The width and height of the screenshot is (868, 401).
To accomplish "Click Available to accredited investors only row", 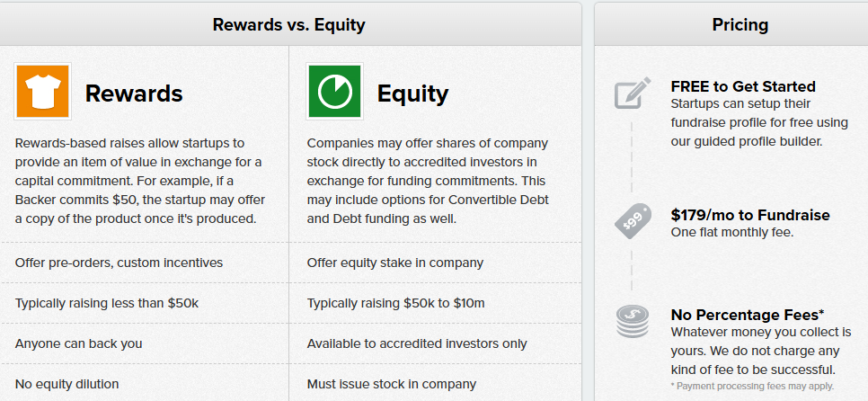I will point(435,343).
